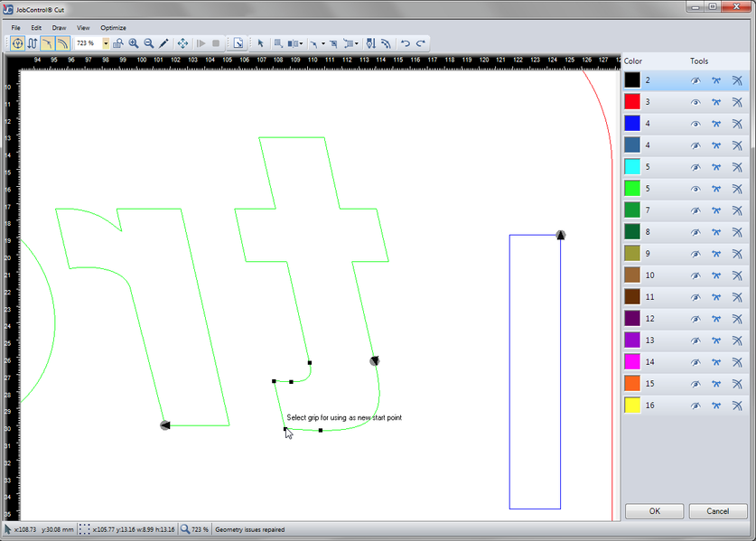Open the Draw menu
Screen dimensions: 756x541
click(59, 28)
